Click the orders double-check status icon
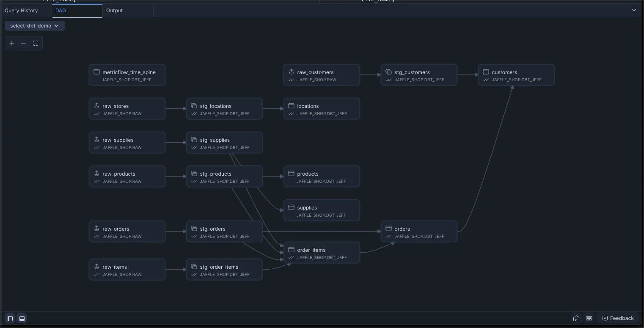The width and height of the screenshot is (644, 328). coord(388,236)
